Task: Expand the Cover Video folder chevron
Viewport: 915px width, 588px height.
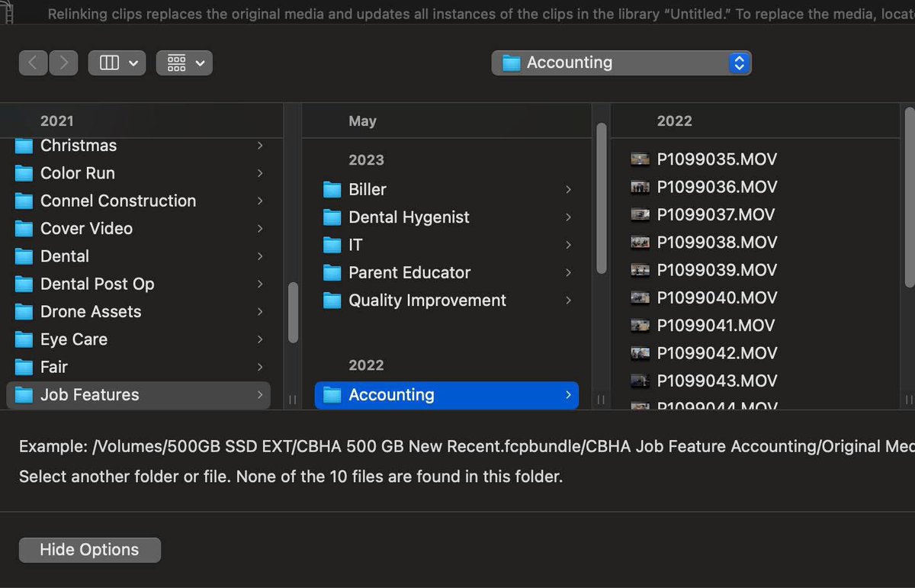Action: click(x=260, y=229)
